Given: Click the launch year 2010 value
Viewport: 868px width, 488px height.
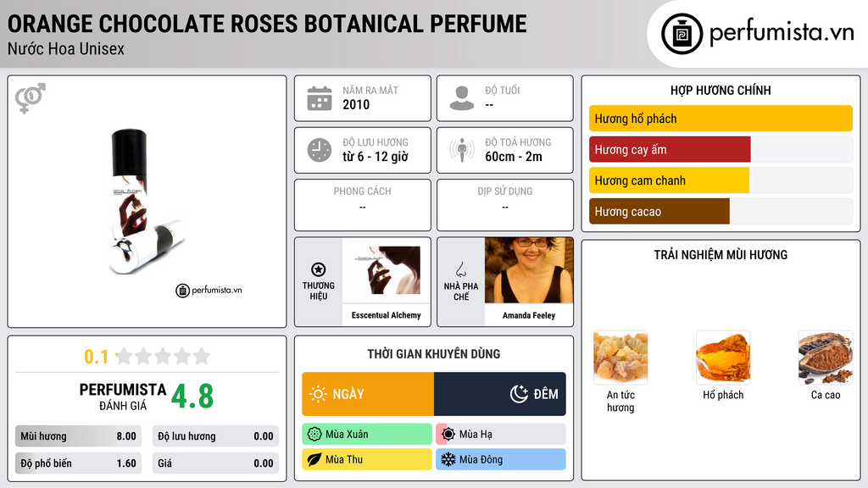Looking at the screenshot, I should point(356,104).
